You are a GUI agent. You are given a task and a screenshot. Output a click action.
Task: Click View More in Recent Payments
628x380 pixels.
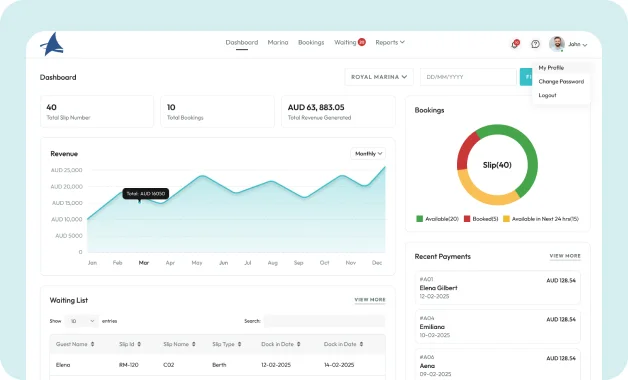[565, 256]
